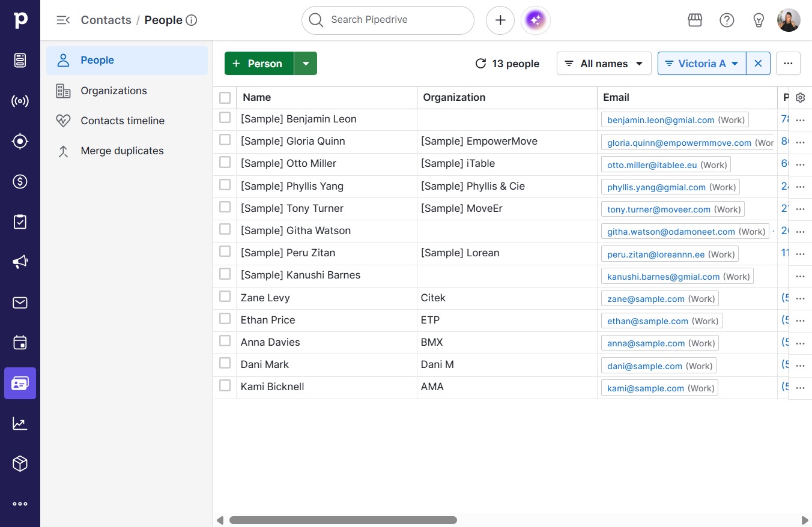The height and width of the screenshot is (527, 812).
Task: Open Deals dollar icon in sidebar
Action: tap(20, 181)
